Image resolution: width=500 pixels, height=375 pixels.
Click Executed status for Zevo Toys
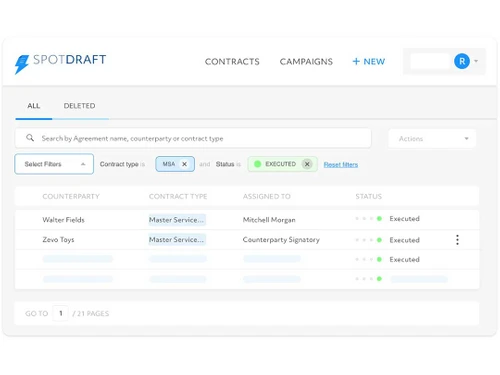coord(404,240)
